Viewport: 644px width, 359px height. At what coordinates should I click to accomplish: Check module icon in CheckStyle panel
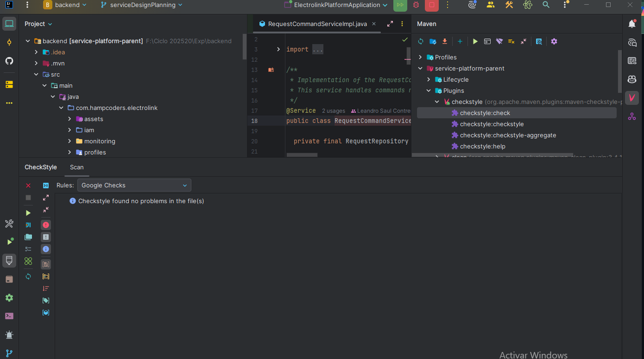point(28,225)
